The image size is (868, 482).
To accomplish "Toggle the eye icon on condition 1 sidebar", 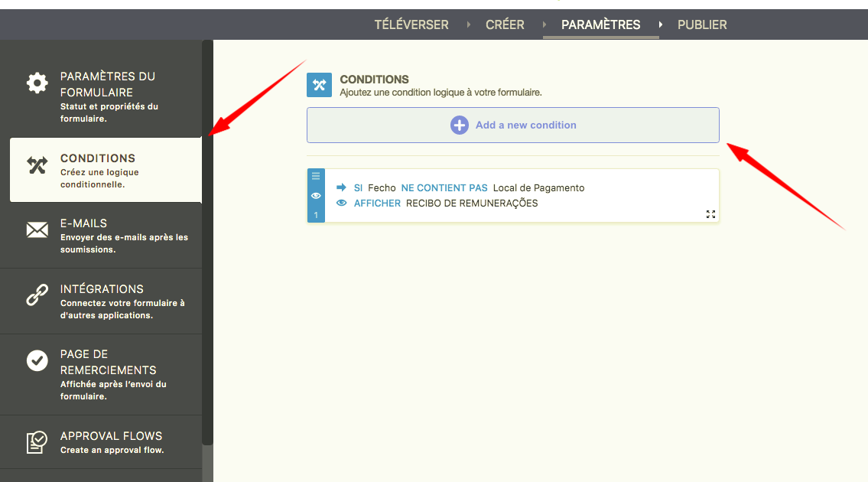I will click(316, 196).
